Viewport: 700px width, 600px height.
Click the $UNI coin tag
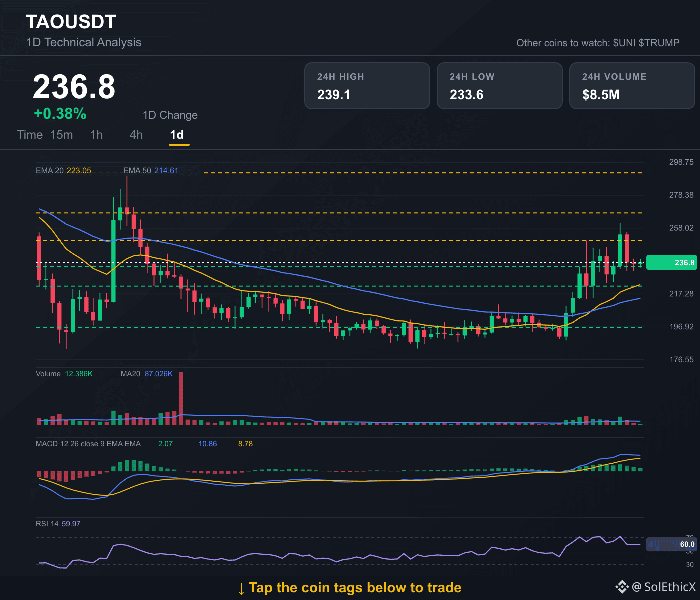click(624, 43)
